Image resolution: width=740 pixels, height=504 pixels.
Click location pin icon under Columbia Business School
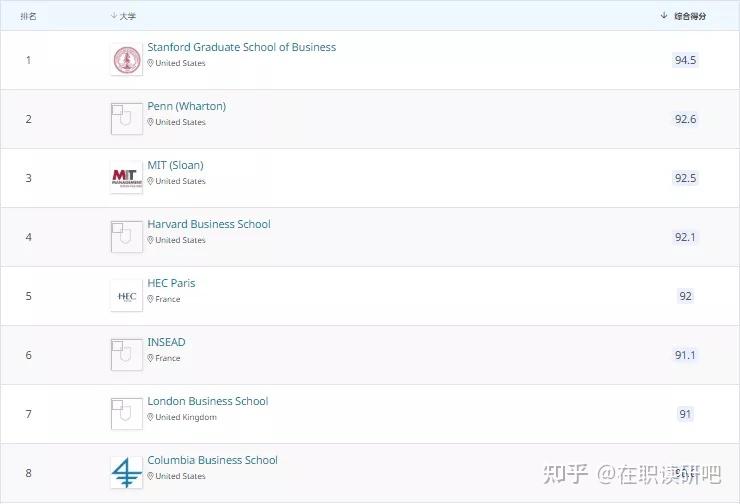pos(150,476)
